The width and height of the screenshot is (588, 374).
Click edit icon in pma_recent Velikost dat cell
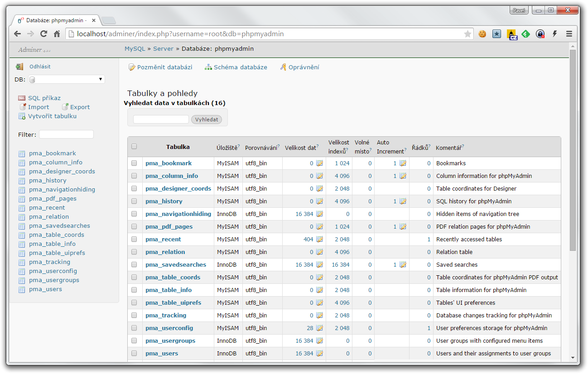(x=319, y=239)
